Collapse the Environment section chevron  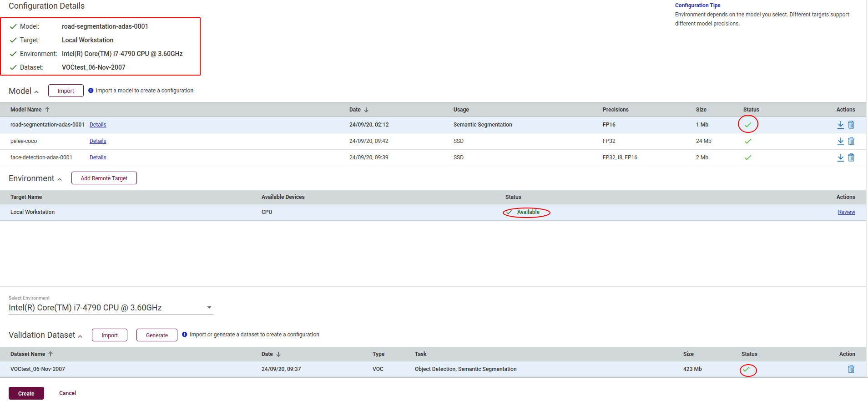coord(60,179)
